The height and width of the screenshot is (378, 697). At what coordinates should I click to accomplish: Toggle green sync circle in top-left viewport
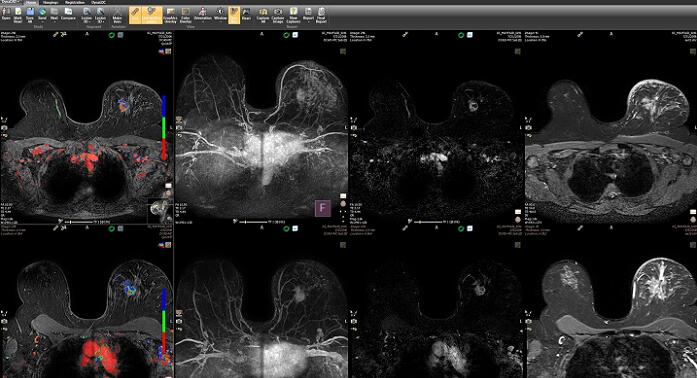tap(112, 35)
